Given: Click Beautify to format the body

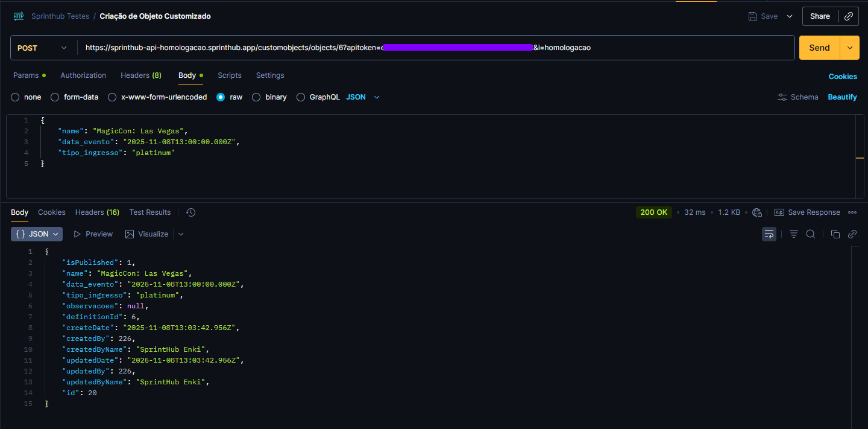Looking at the screenshot, I should tap(842, 97).
